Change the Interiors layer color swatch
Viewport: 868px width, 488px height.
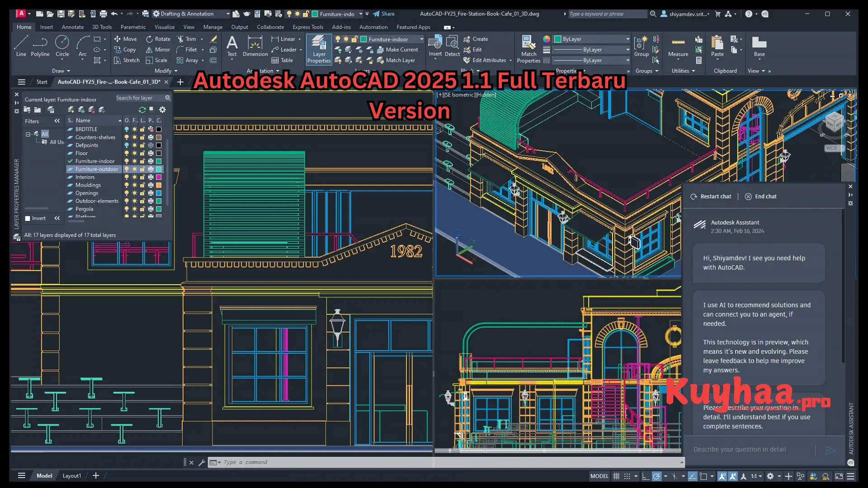point(159,177)
